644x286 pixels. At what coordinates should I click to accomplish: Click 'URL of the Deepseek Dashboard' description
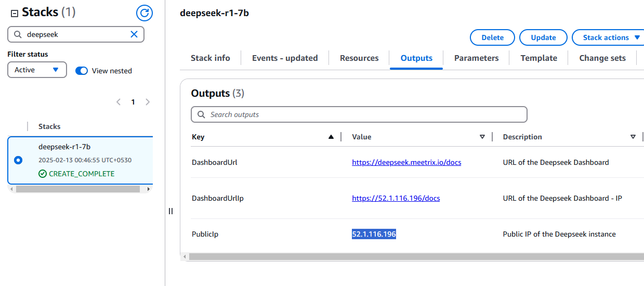pyautogui.click(x=556, y=162)
